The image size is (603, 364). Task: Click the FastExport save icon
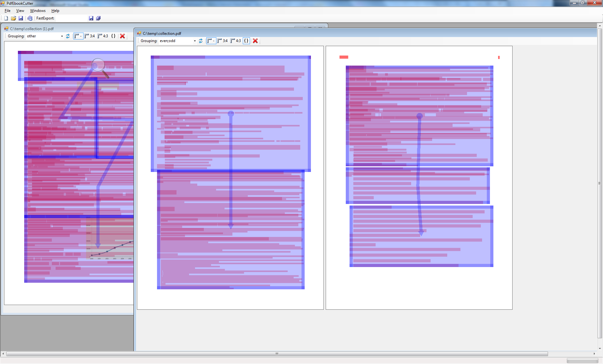point(91,18)
